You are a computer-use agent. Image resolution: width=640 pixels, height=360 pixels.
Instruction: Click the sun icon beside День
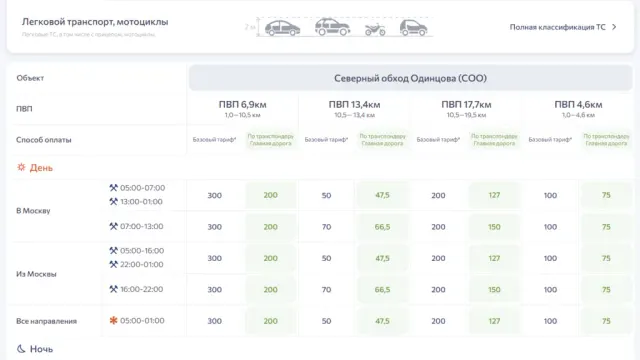point(21,167)
